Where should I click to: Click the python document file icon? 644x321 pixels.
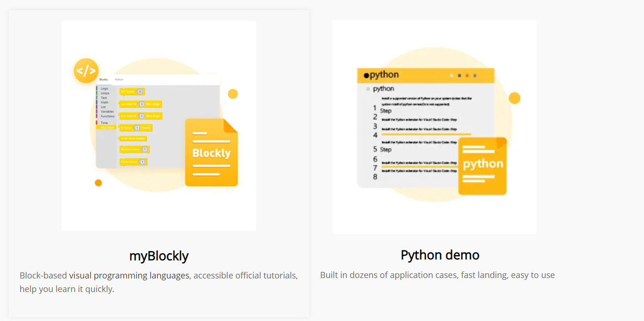(x=482, y=166)
